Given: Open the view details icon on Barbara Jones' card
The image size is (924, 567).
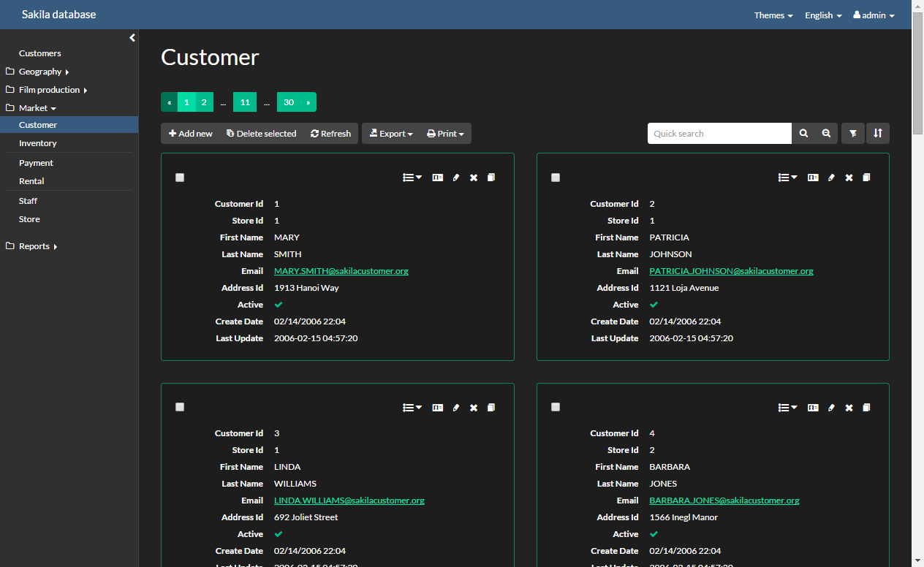Looking at the screenshot, I should tap(813, 408).
